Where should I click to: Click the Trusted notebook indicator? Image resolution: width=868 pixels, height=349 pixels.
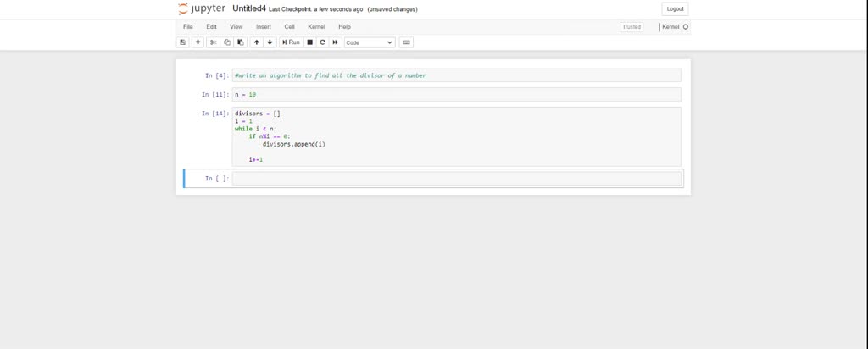pos(632,26)
